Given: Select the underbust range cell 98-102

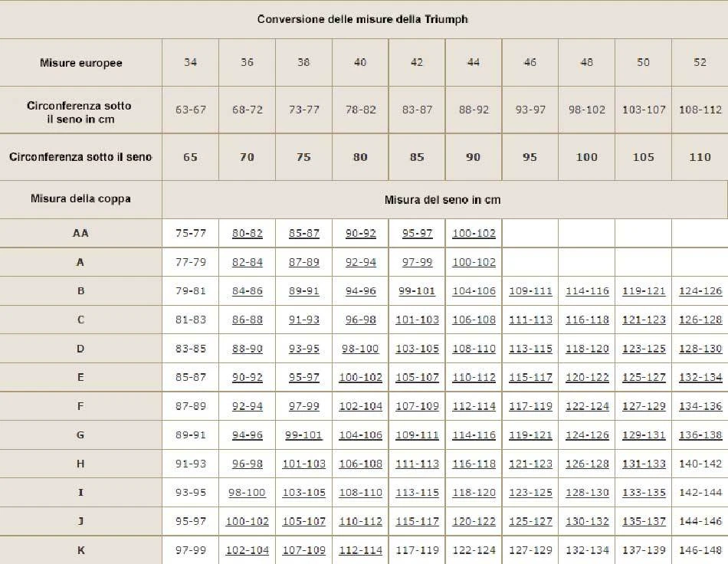Looking at the screenshot, I should 587,110.
